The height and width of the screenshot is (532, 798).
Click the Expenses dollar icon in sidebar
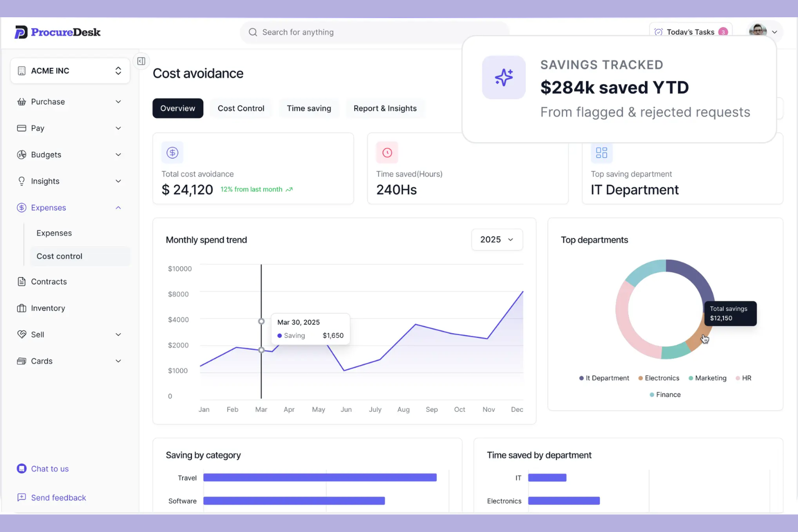click(22, 208)
